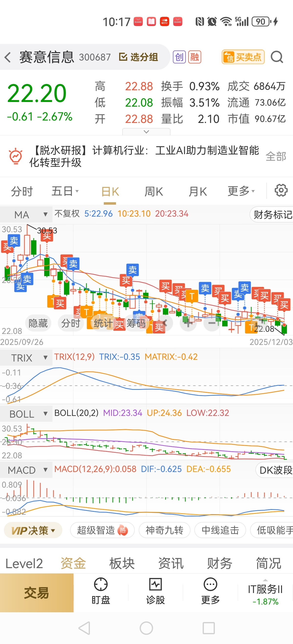Tap the 30.53 high price marker

(x=47, y=230)
